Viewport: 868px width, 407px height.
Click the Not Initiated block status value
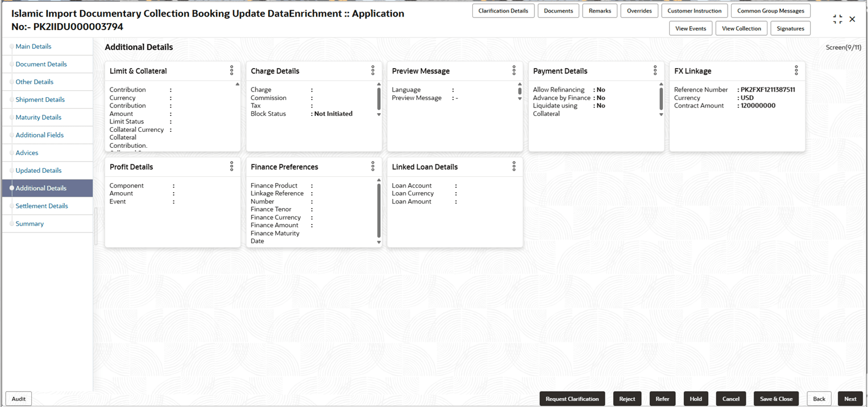333,114
